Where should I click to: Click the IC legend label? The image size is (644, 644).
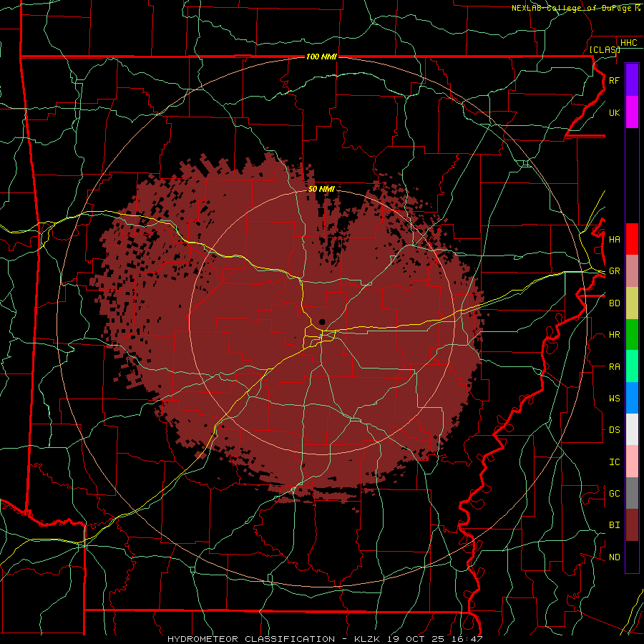tap(614, 462)
